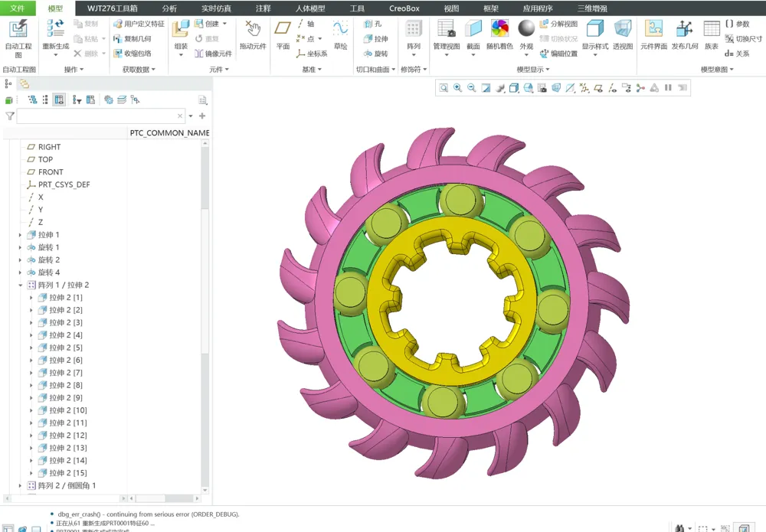Image resolution: width=766 pixels, height=532 pixels.
Task: Click the 发布几何 publish geometry icon
Action: click(684, 35)
